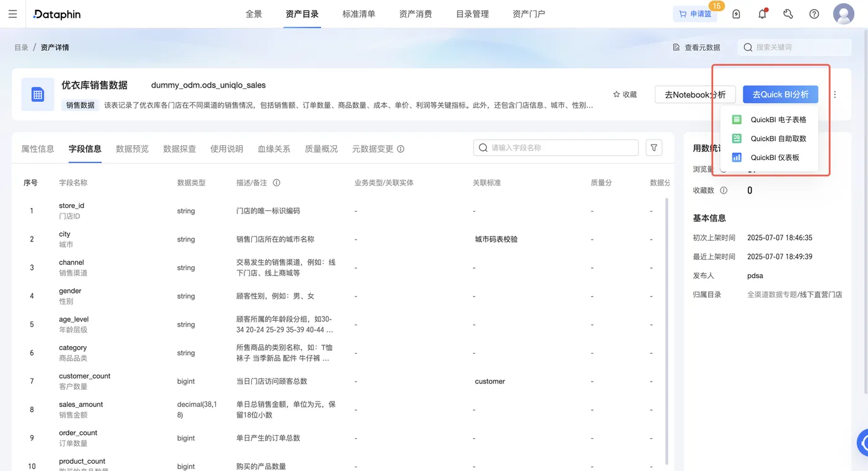Click the customer linked standard
This screenshot has width=868, height=471.
tap(490, 382)
